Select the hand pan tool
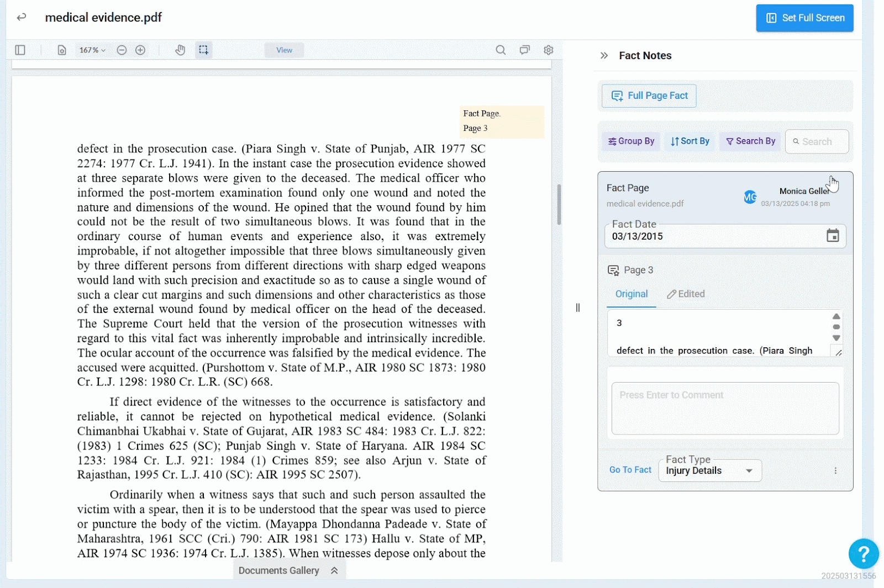 coord(180,50)
